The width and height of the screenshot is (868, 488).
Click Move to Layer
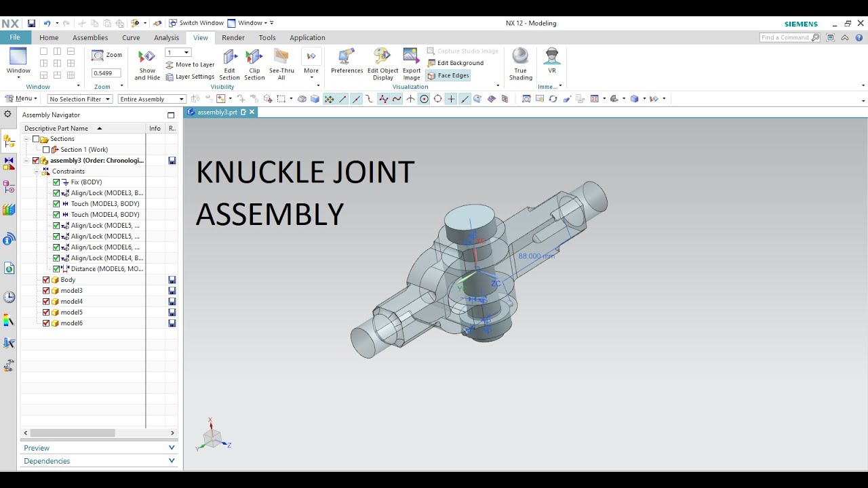pyautogui.click(x=190, y=65)
